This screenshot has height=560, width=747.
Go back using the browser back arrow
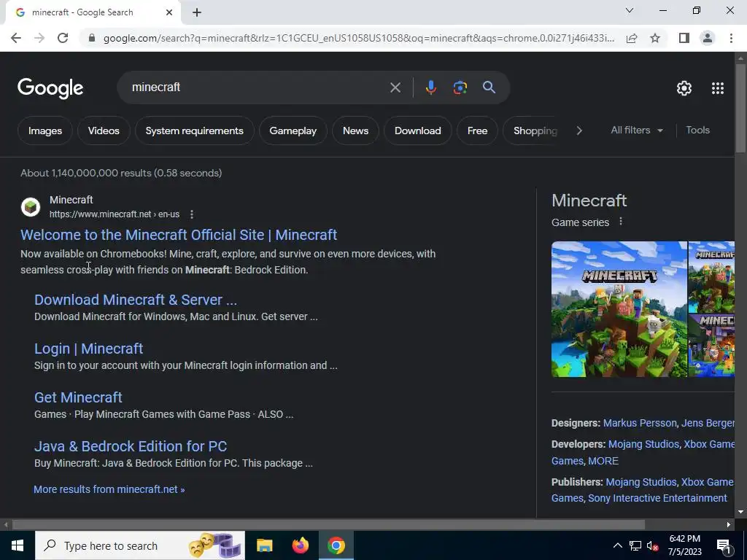[x=16, y=38]
